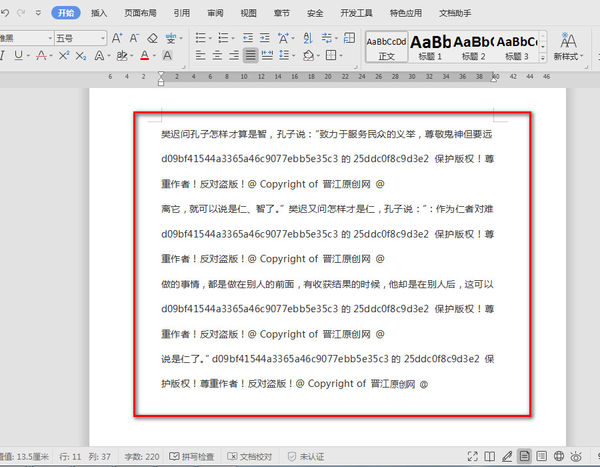Image resolution: width=600 pixels, height=467 pixels.
Task: Expand the styles gallery more arrow
Action: pos(543,58)
